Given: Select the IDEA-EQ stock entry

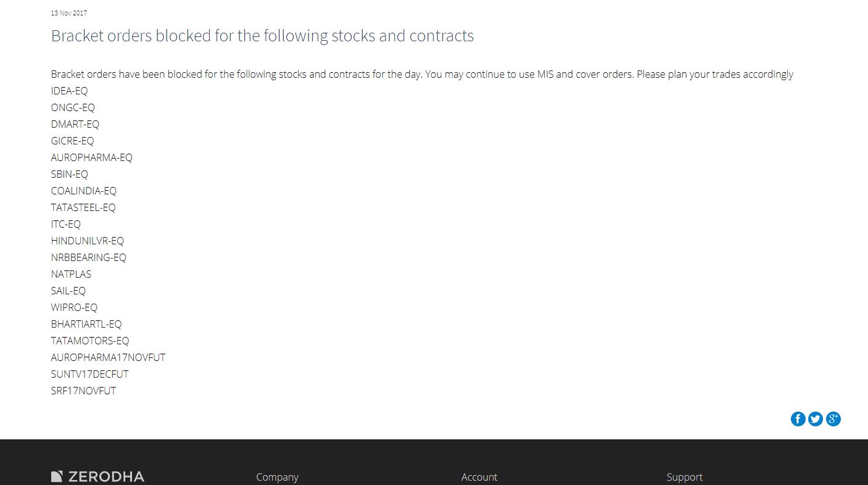Looking at the screenshot, I should tap(70, 91).
